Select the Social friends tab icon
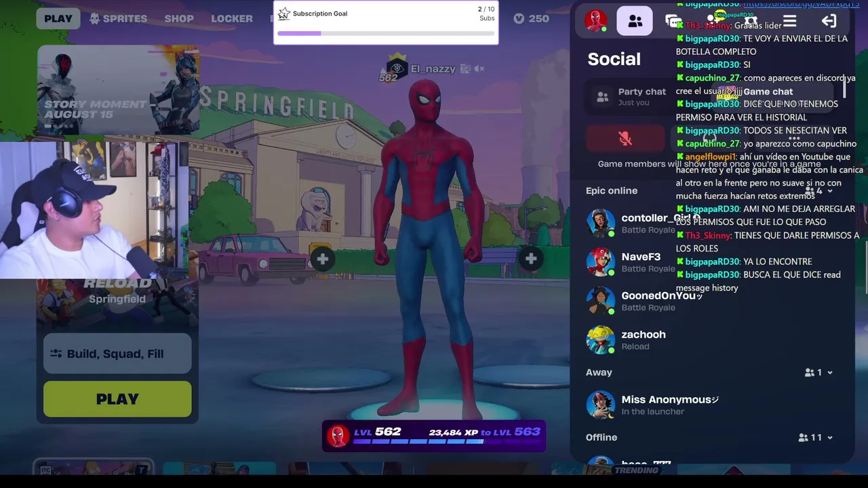The height and width of the screenshot is (488, 868). 635,21
